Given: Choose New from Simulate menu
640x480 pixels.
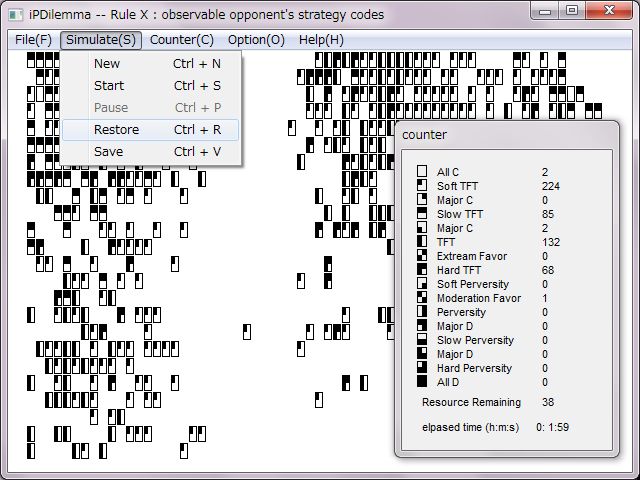Looking at the screenshot, I should (x=150, y=64).
